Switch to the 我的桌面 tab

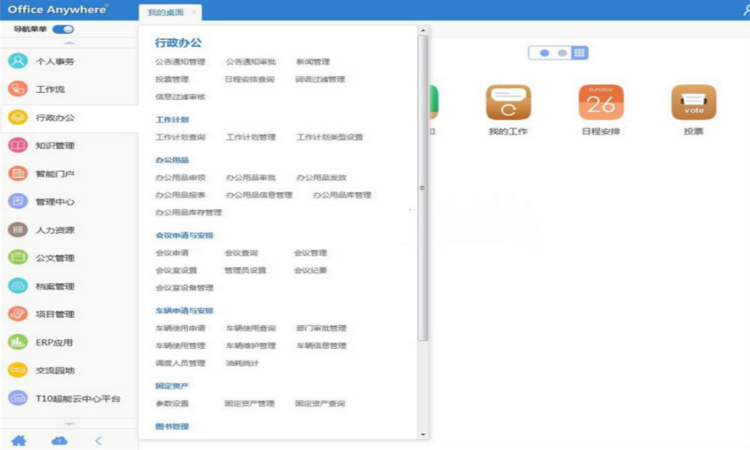point(165,12)
